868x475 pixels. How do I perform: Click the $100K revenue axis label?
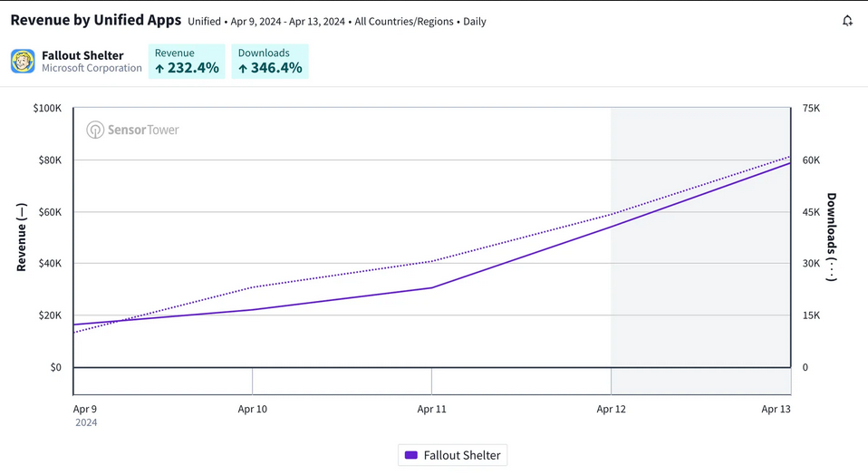pos(47,108)
